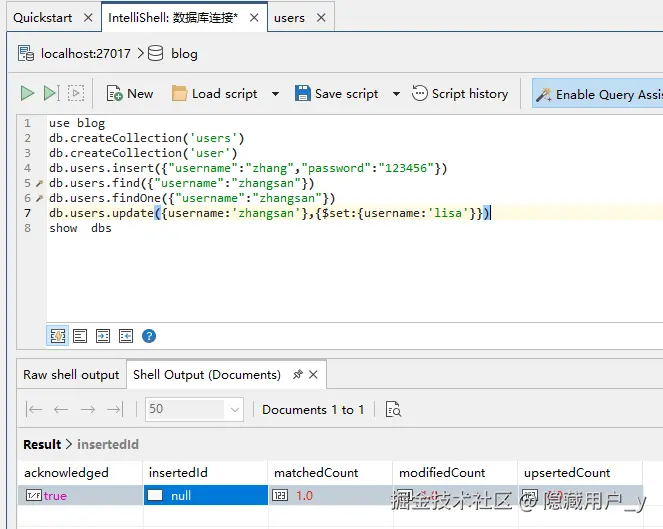
Task: Close the users tab
Action: pyautogui.click(x=321, y=18)
